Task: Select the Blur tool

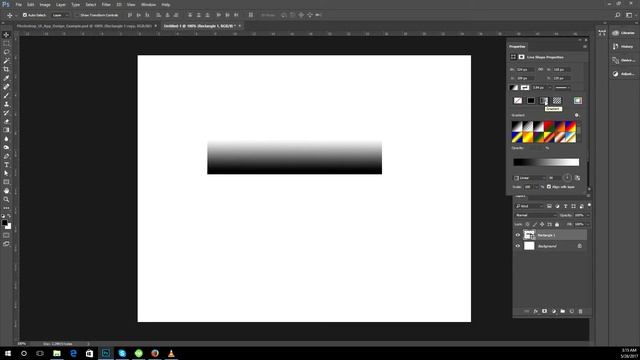Action: point(6,139)
